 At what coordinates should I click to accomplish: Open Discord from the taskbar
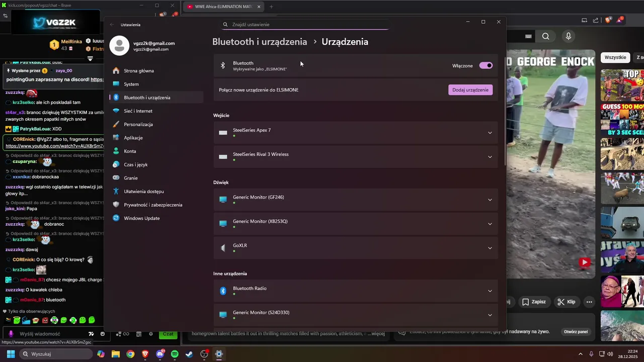[x=160, y=354]
